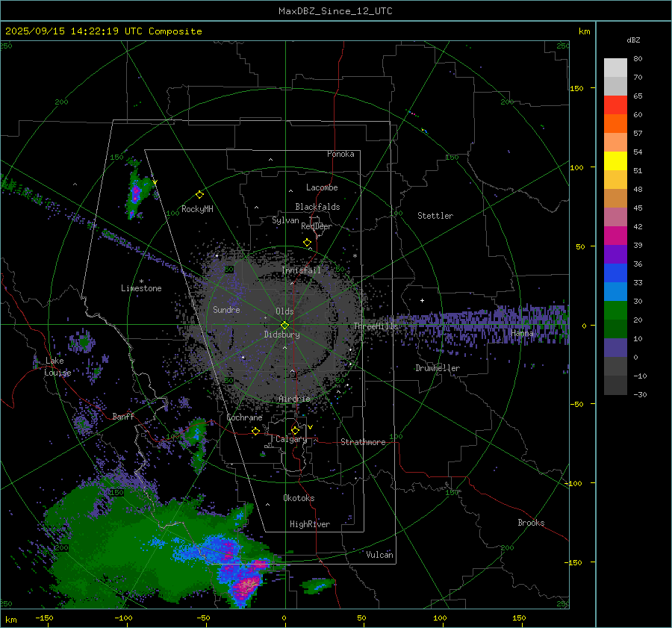Pick the blue 36-33 dBZ legend swatch
This screenshot has width=672, height=628.
point(615,273)
